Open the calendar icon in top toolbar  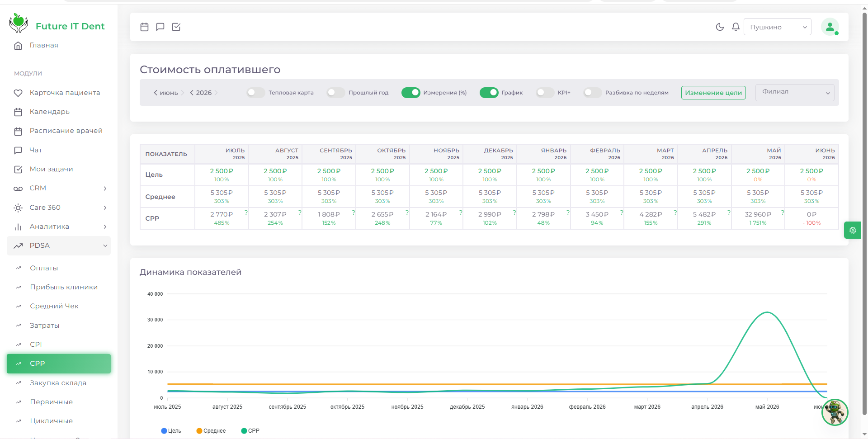pos(144,27)
